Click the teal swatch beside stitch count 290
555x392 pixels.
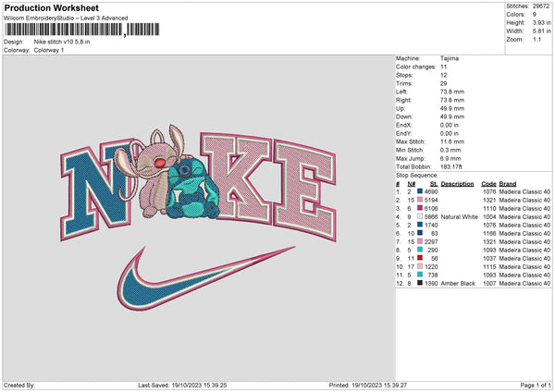point(420,250)
